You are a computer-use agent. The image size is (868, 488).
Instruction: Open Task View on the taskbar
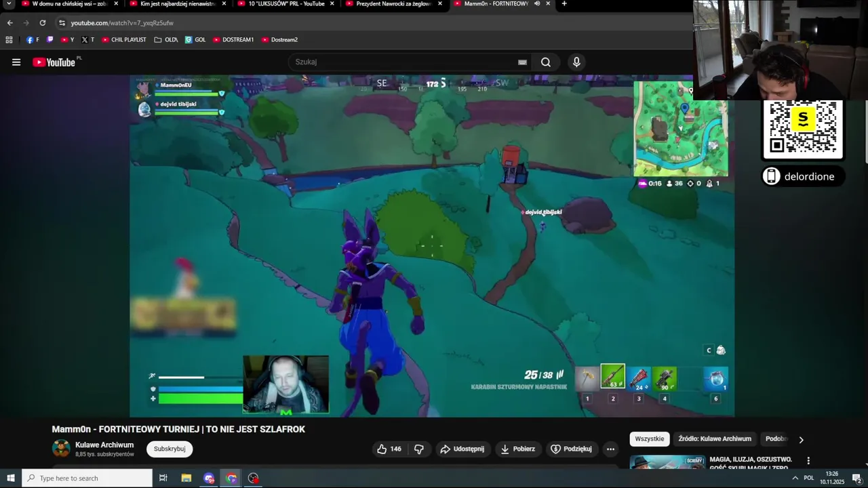(x=163, y=479)
